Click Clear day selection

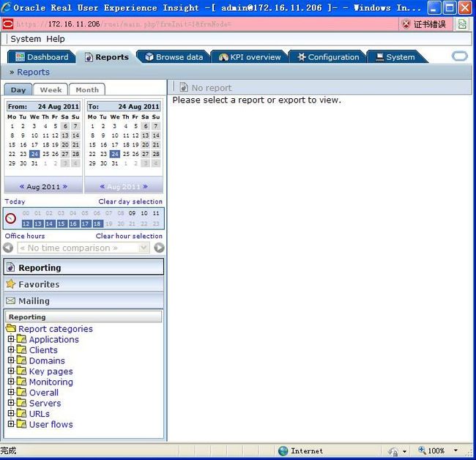click(x=130, y=201)
